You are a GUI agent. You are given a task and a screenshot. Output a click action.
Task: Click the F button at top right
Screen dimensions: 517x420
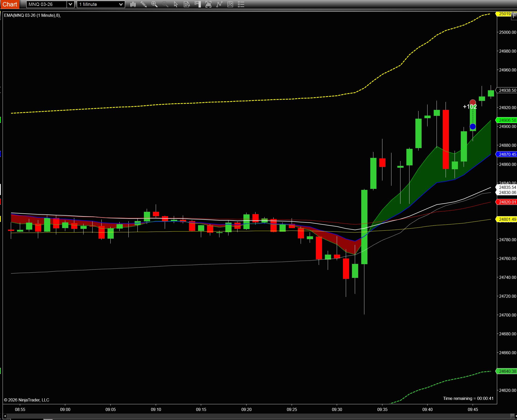514,16
